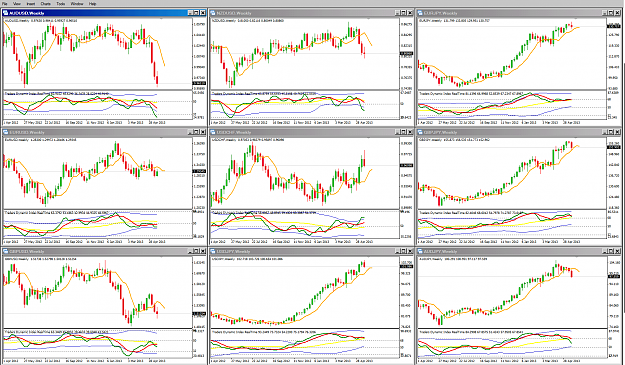The width and height of the screenshot is (625, 365).
Task: Click the EURUSD weekly OHLC header text
Action: click(41, 140)
